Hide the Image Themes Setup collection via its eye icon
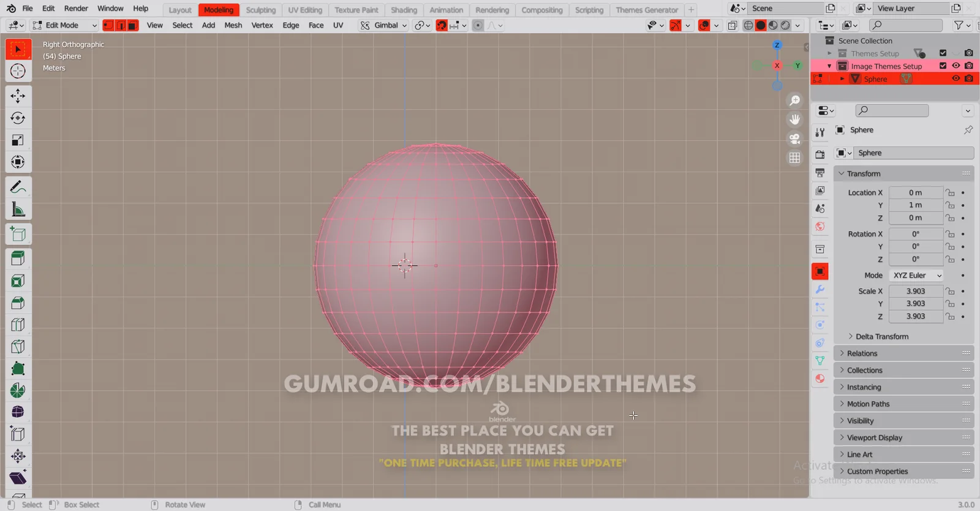The height and width of the screenshot is (511, 980). 956,66
